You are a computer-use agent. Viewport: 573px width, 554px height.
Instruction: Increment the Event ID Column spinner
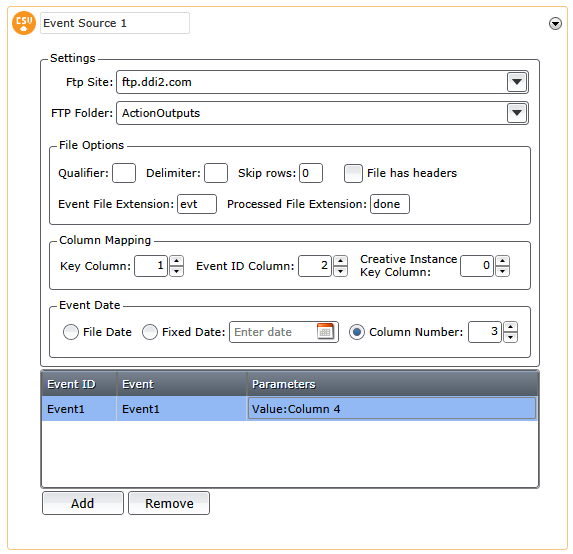(x=341, y=261)
